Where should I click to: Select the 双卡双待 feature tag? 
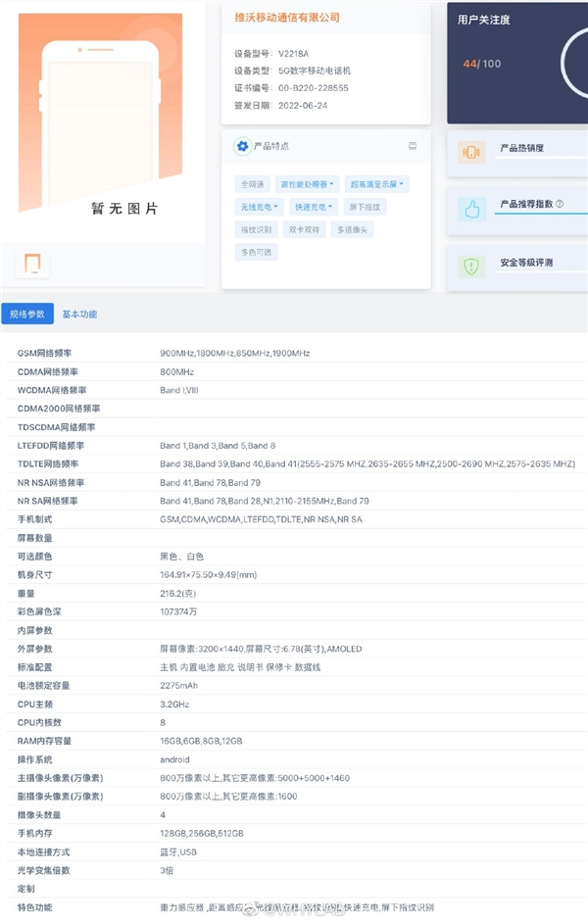click(303, 229)
